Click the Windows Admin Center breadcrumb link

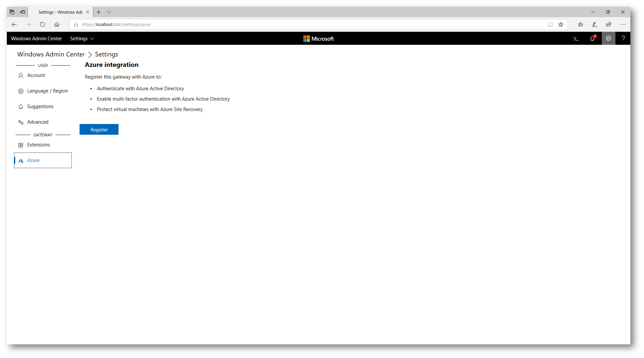(51, 55)
